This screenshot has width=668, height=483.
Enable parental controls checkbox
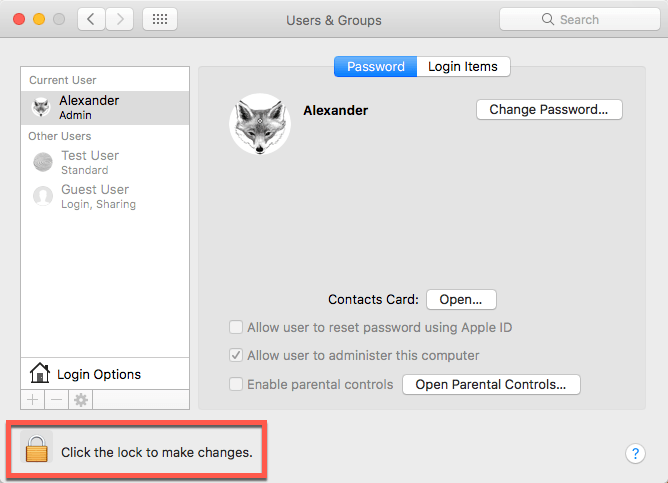tap(236, 384)
